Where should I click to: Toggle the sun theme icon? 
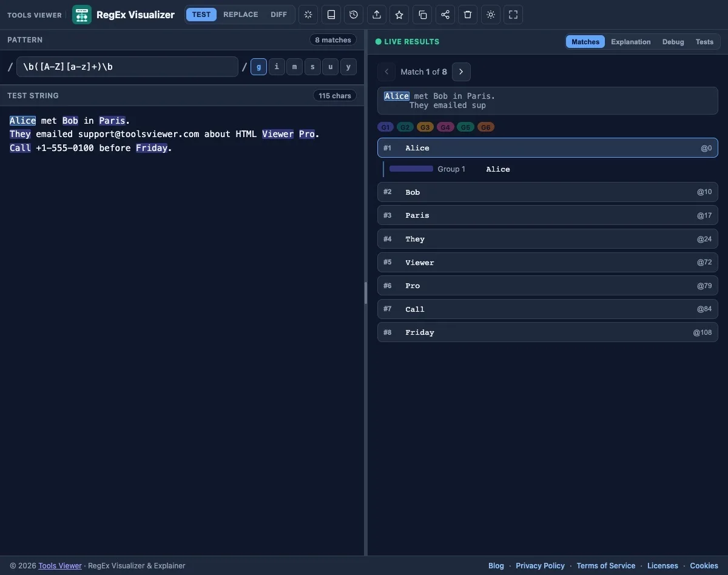(x=491, y=15)
